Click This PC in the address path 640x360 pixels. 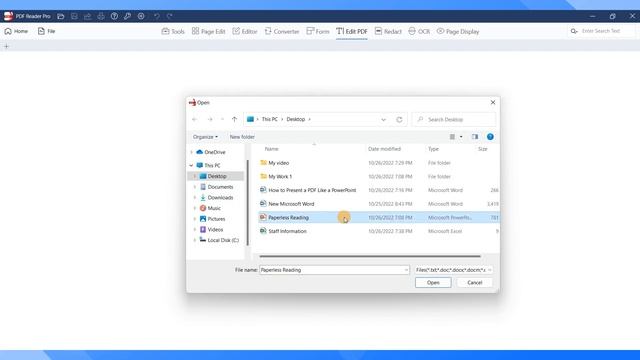point(269,119)
